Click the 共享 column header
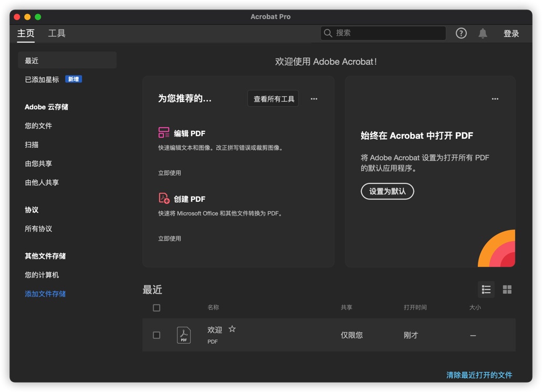 click(346, 307)
